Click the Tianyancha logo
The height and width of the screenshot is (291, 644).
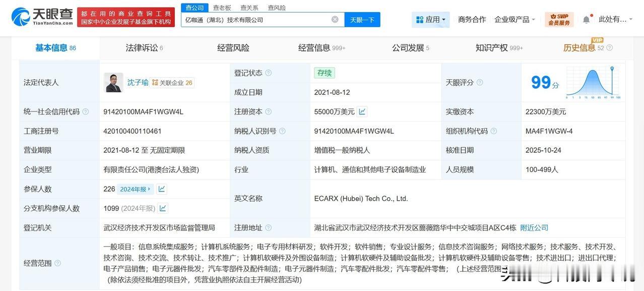pos(42,17)
